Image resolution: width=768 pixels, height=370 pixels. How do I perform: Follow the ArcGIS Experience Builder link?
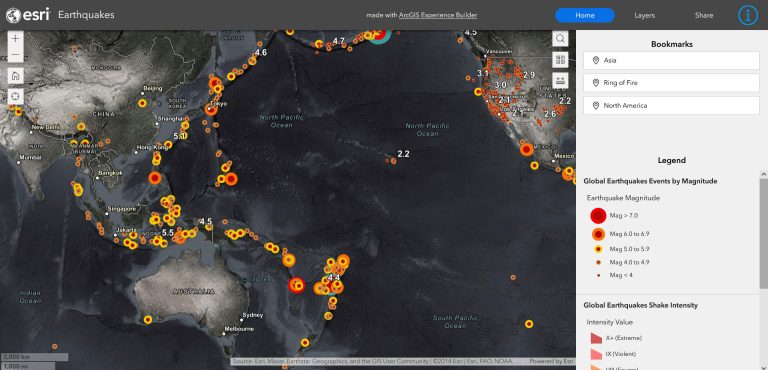(x=438, y=15)
